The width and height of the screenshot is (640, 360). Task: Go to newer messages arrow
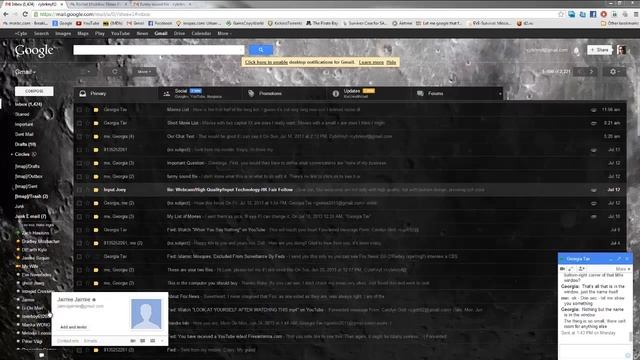[x=580, y=72]
